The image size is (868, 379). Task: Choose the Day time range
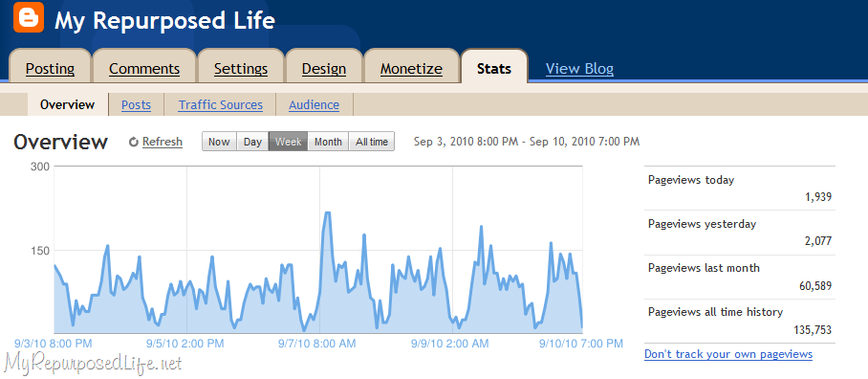pos(252,142)
